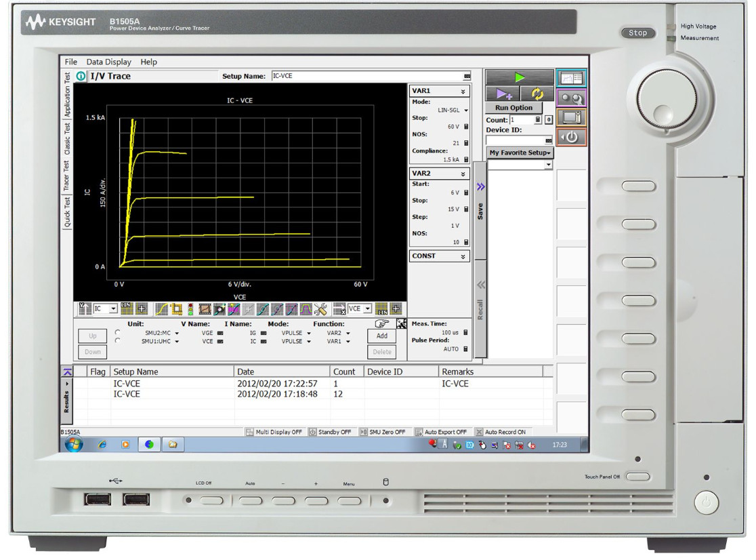Click the yellow repeat measurement icon
756x560 pixels.
tap(539, 94)
